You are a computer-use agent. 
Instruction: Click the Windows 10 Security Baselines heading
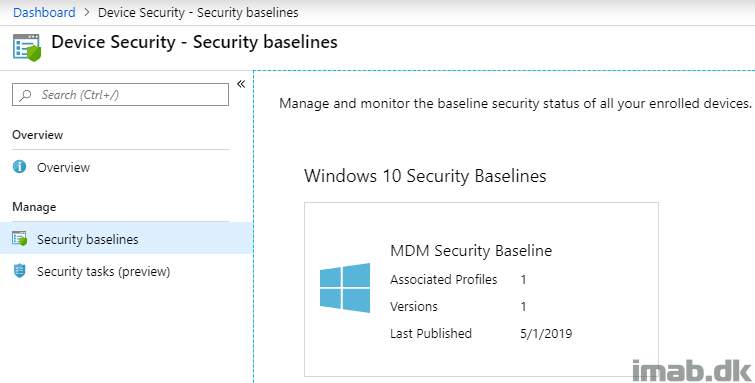(425, 176)
